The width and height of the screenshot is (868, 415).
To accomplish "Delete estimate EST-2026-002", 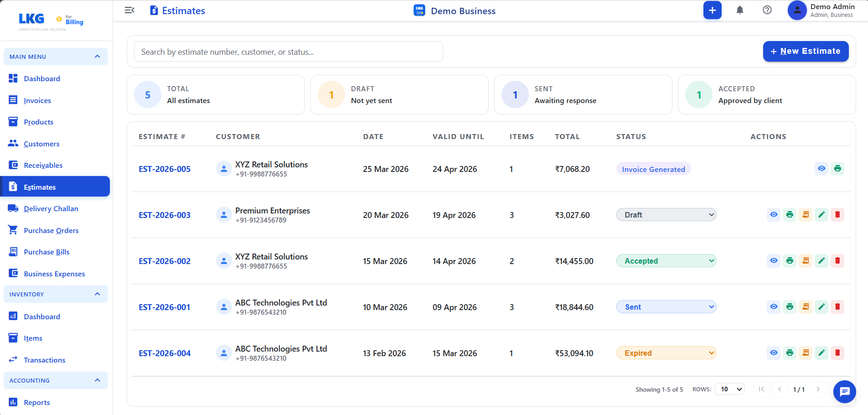I will click(837, 261).
